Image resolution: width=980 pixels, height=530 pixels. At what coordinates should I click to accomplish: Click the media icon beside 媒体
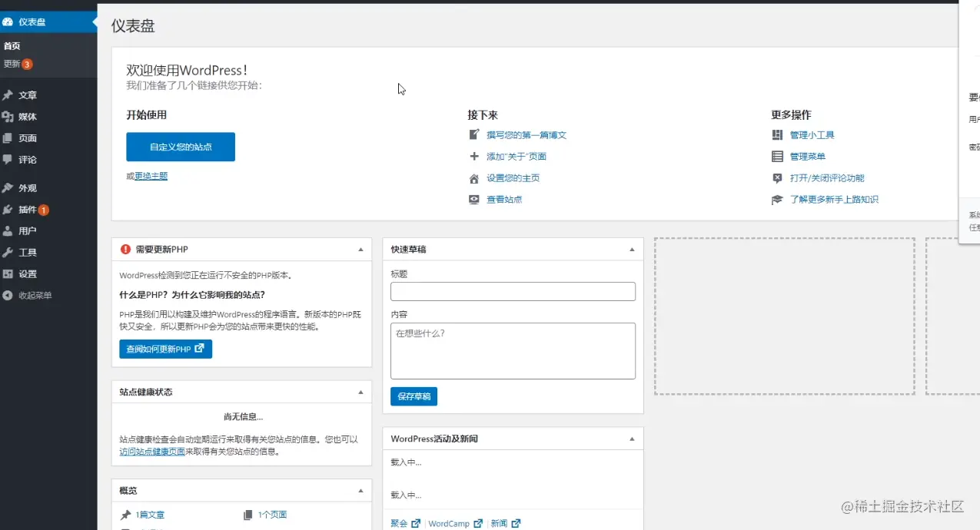pos(8,117)
